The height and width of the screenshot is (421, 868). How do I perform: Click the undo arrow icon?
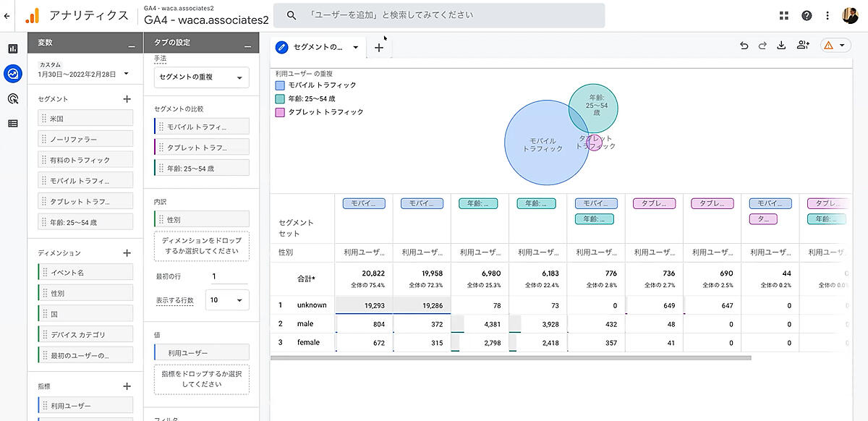coord(744,46)
